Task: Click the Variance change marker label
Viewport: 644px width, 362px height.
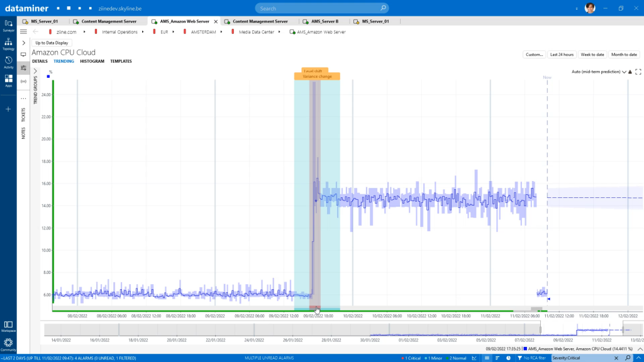Action: [x=317, y=76]
